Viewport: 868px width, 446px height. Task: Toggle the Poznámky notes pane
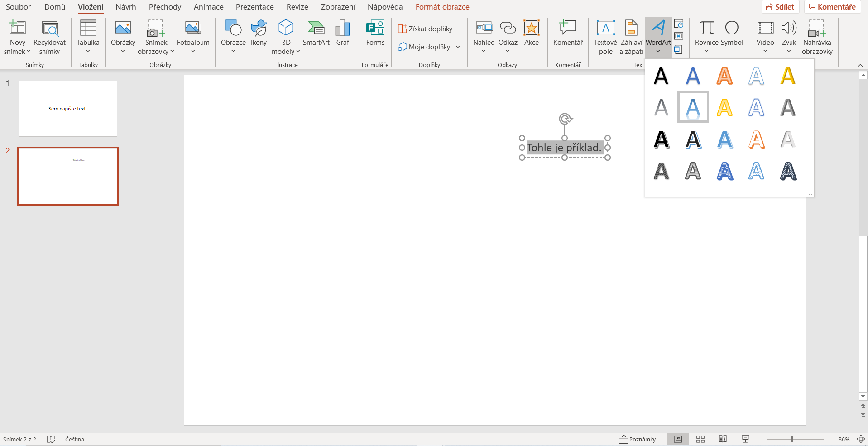coord(638,439)
